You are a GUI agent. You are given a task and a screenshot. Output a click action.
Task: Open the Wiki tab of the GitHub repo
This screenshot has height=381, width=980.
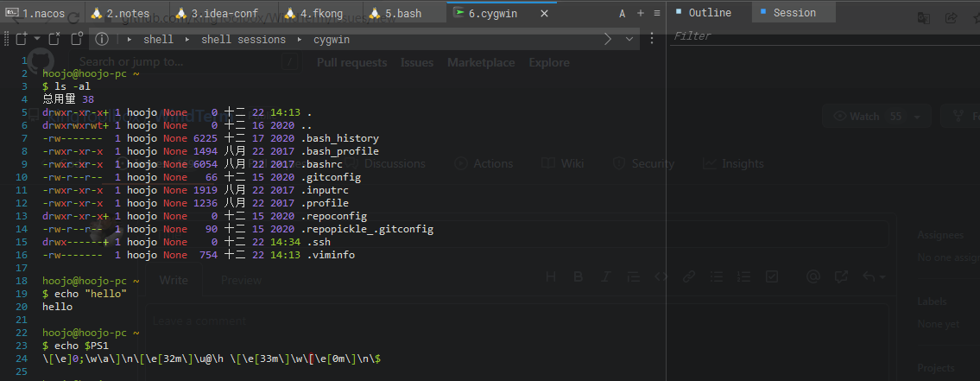click(562, 164)
